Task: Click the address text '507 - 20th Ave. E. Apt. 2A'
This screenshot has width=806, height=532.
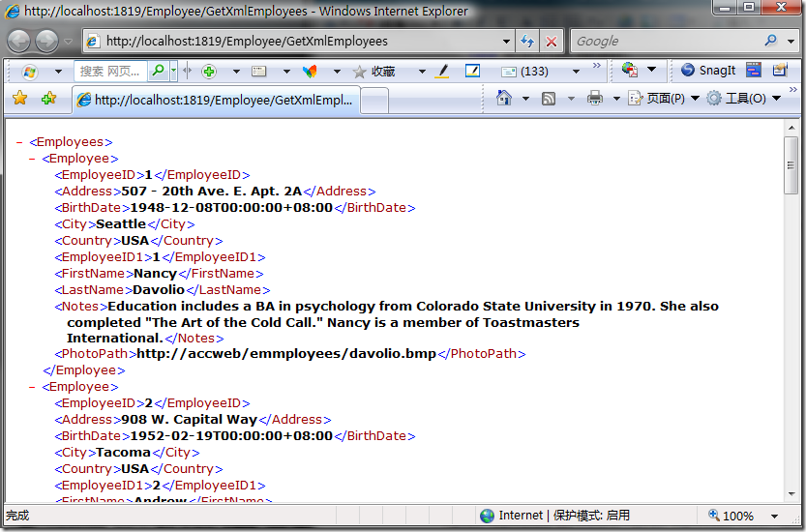Action: [x=211, y=192]
